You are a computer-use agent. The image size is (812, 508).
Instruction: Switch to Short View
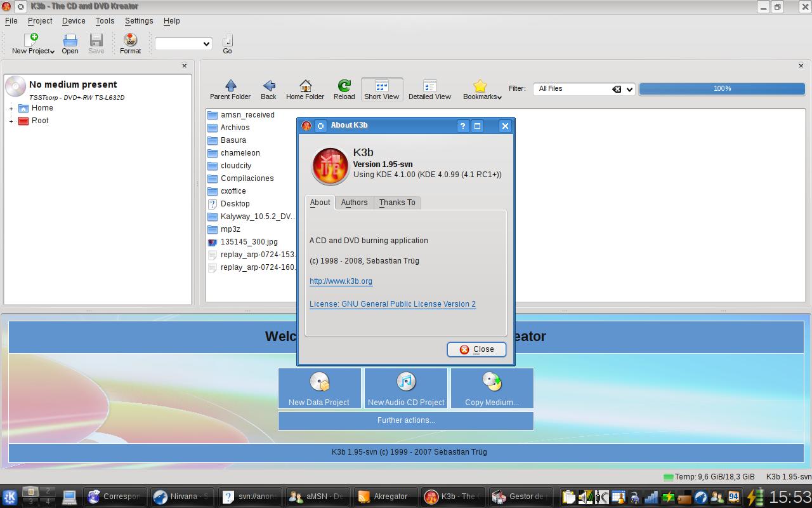click(x=381, y=90)
